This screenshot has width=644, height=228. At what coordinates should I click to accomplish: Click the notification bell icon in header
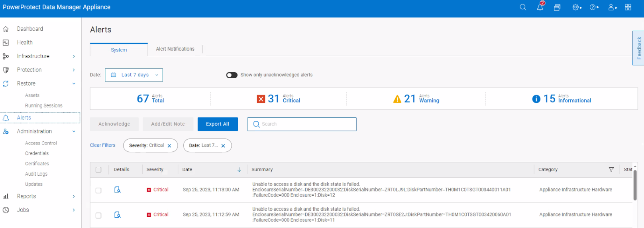point(540,8)
